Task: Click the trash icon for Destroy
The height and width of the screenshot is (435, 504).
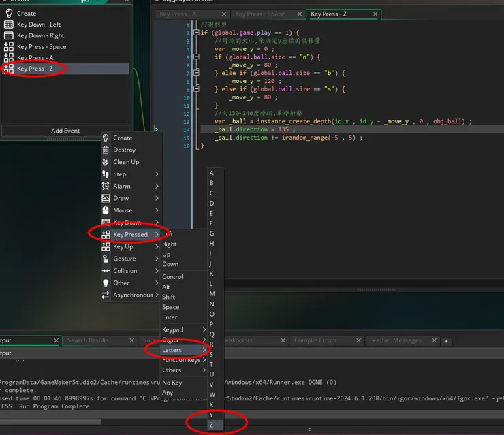Action: point(106,150)
